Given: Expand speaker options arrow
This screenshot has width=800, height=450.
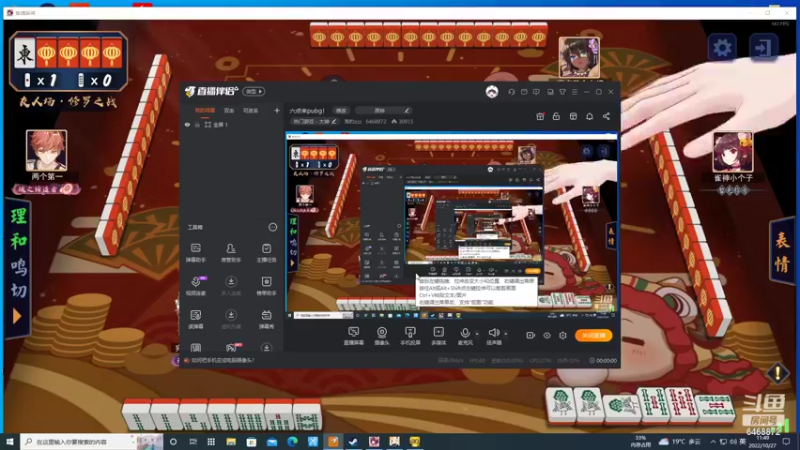Looking at the screenshot, I should [506, 334].
